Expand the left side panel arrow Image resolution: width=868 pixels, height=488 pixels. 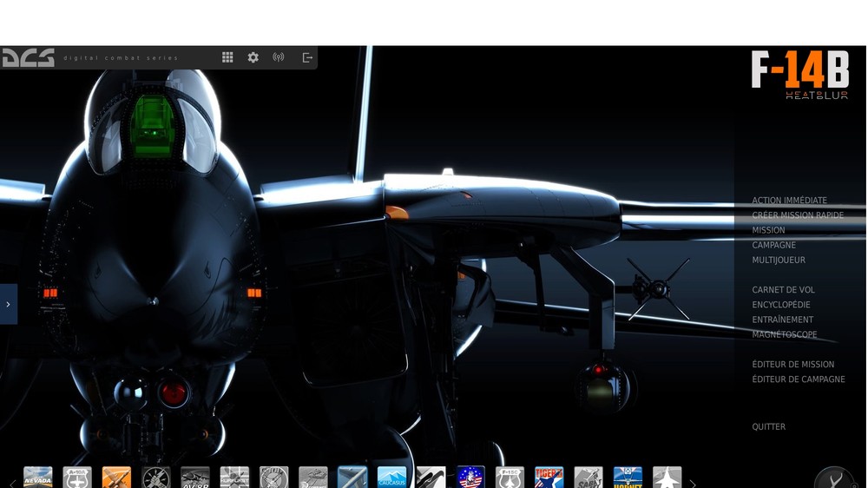9,304
